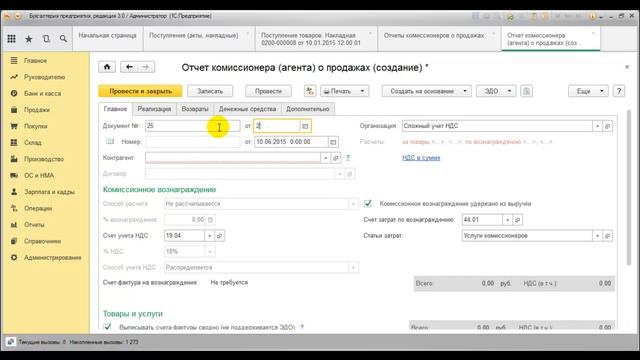Screen dimensions: 640x360
Task: Open help question mark button
Action: click(619, 91)
